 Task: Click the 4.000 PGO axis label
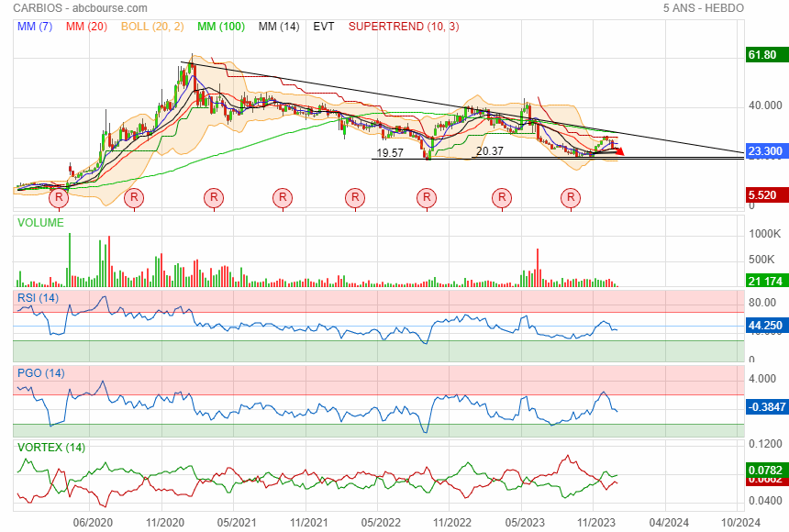pos(762,379)
